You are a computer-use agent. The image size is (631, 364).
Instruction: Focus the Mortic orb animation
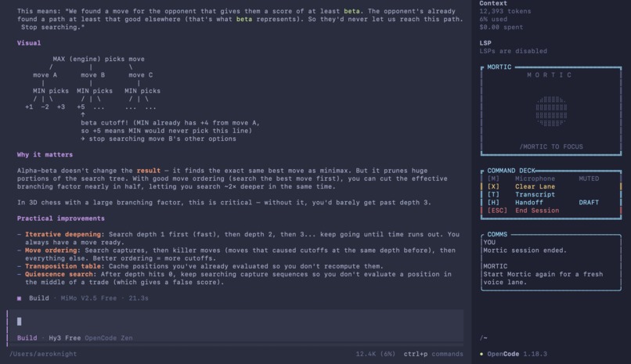pos(551,111)
